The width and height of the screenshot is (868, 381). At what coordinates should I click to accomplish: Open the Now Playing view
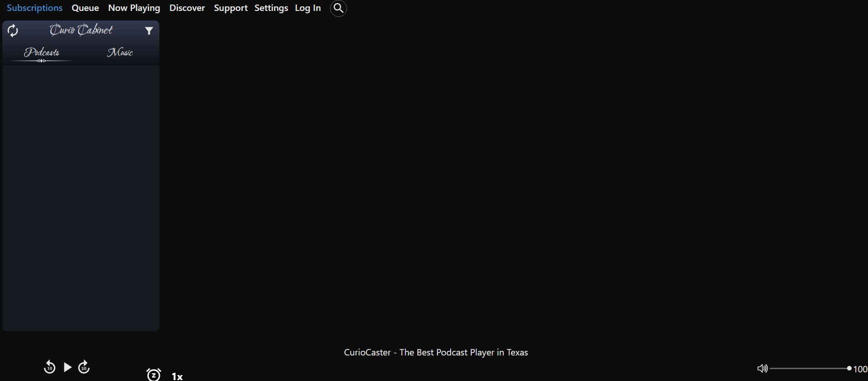134,8
